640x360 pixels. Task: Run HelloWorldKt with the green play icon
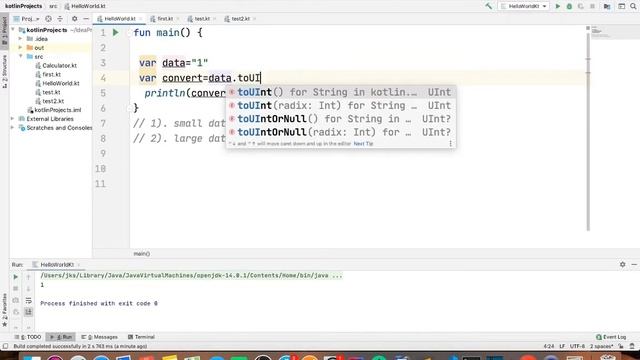click(x=558, y=6)
